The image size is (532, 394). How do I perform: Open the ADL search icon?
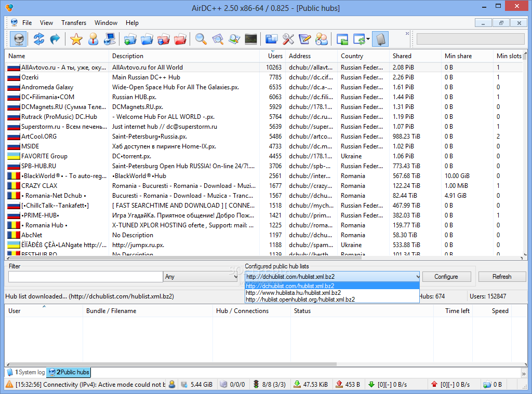(218, 39)
